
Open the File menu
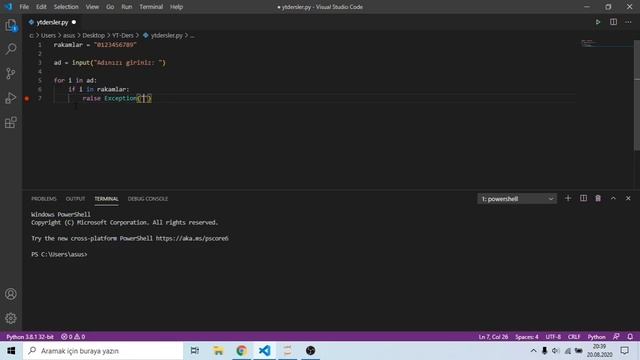24,7
